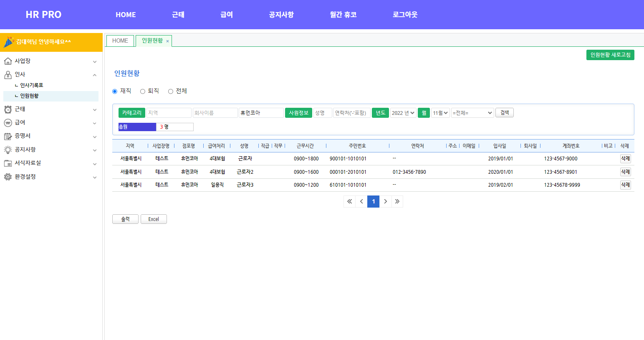Click the 증명서 document icon in sidebar
This screenshot has width=644, height=340.
pyautogui.click(x=8, y=136)
